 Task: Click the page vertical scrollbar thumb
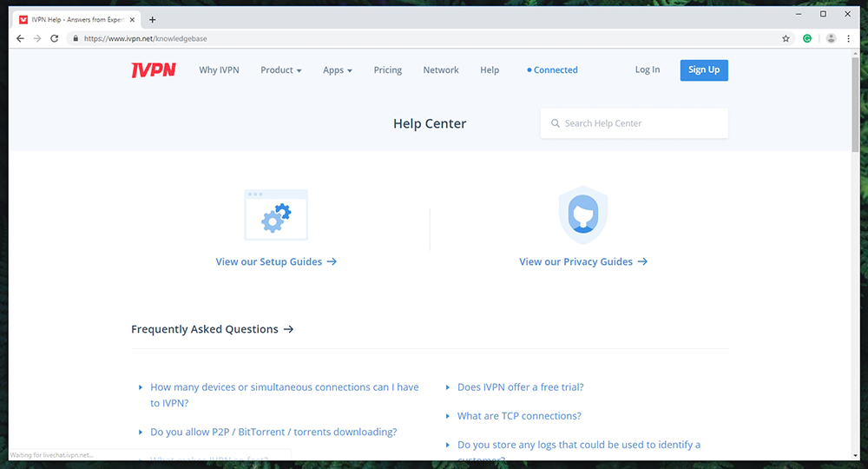coord(855,103)
